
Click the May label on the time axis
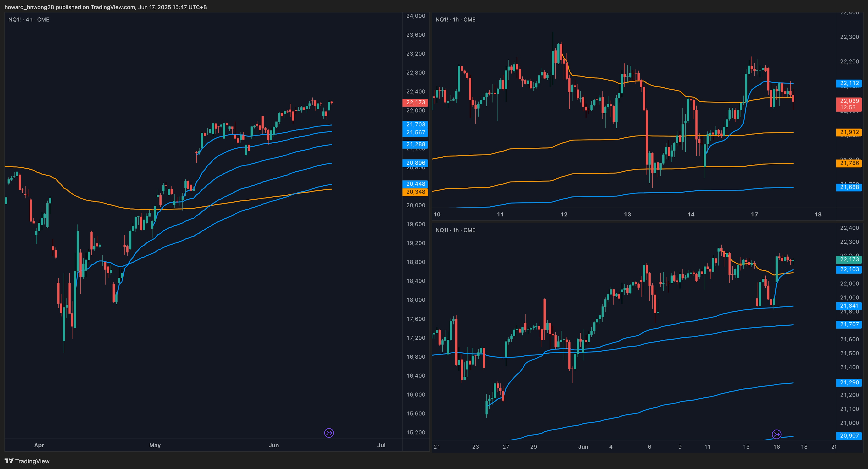[155, 446]
